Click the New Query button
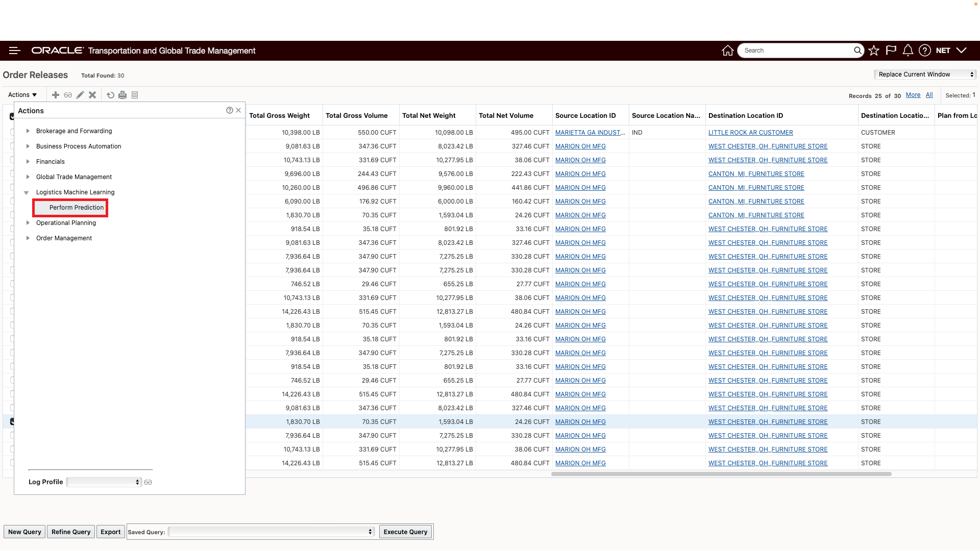 click(24, 532)
